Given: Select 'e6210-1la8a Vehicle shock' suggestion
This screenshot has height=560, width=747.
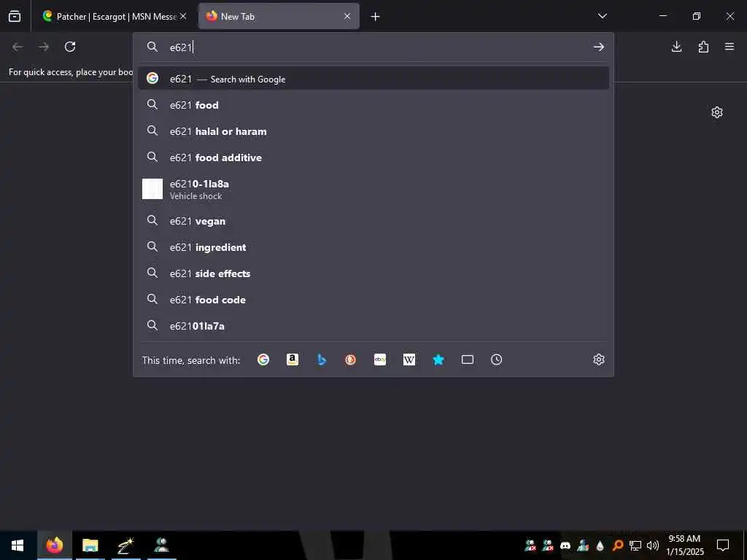Looking at the screenshot, I should (x=373, y=189).
